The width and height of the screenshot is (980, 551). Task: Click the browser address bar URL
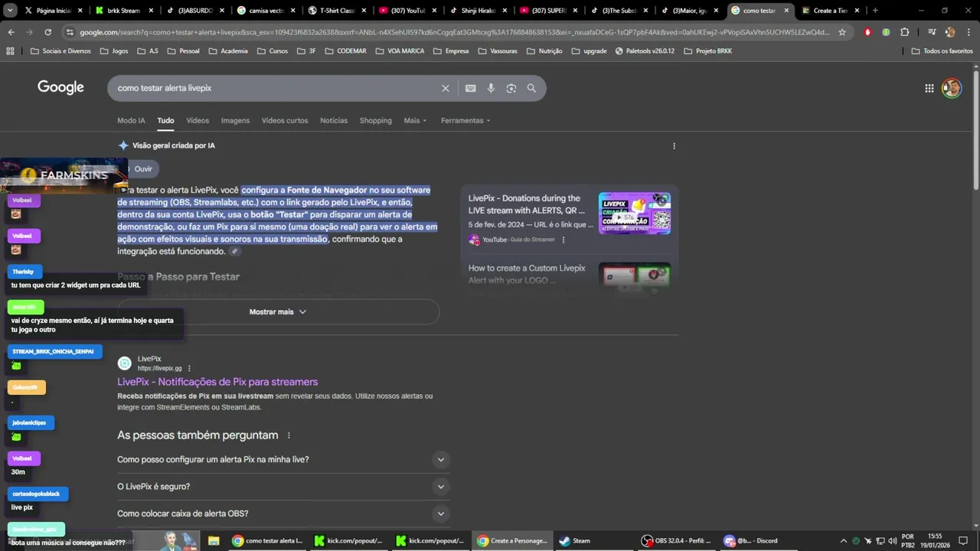pos(454,32)
